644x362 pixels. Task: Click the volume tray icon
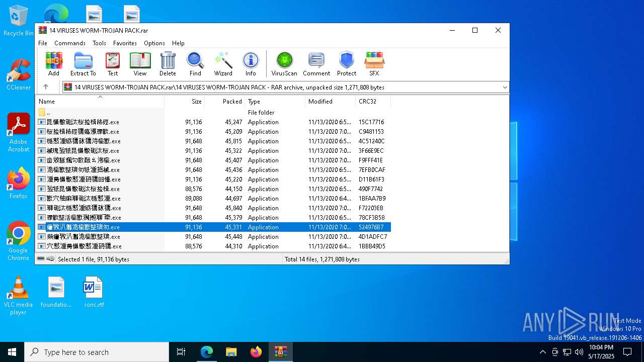[579, 352]
